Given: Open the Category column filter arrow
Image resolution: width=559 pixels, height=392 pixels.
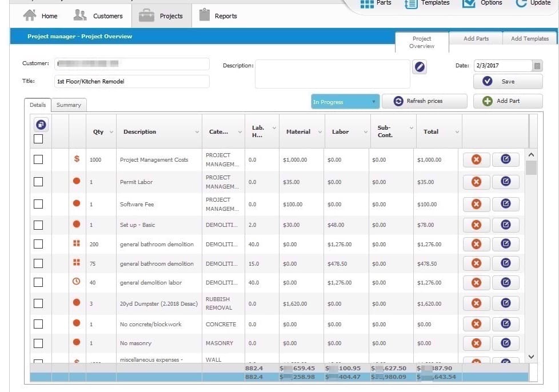Looking at the screenshot, I should coord(240,132).
